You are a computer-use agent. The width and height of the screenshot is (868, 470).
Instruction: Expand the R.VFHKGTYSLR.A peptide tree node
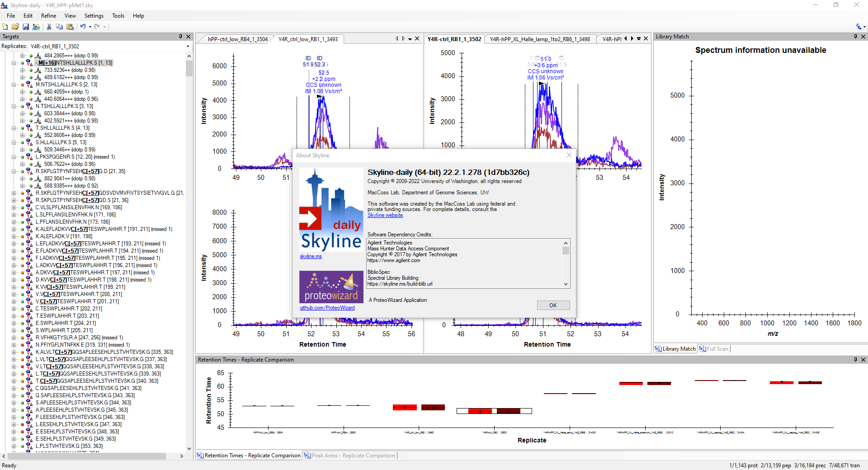[x=14, y=338]
